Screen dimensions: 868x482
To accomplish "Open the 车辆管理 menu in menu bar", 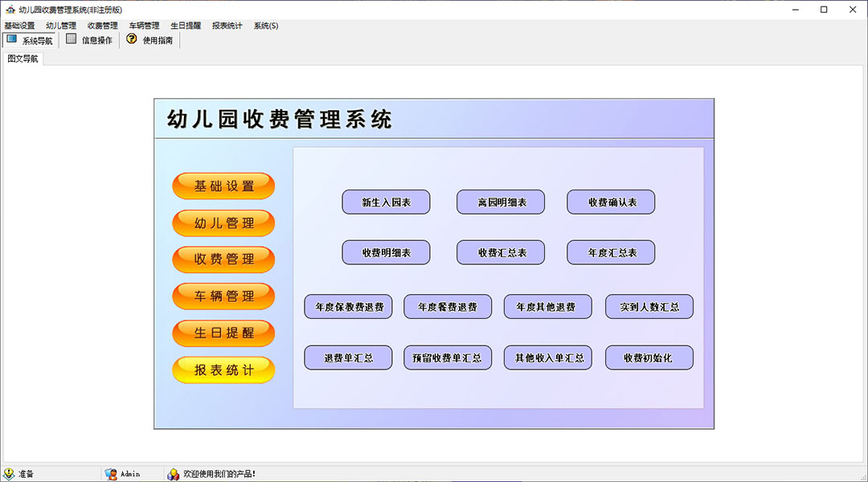I will coord(144,26).
